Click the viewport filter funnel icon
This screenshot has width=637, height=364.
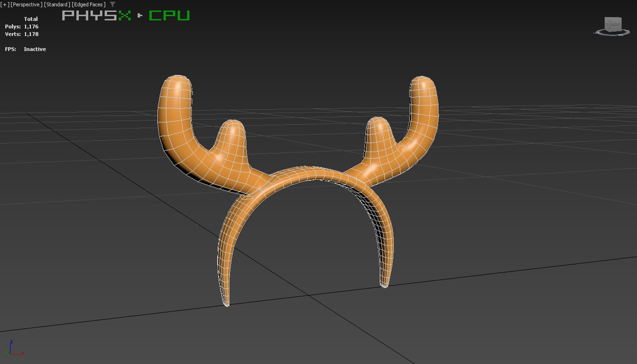[x=113, y=4]
